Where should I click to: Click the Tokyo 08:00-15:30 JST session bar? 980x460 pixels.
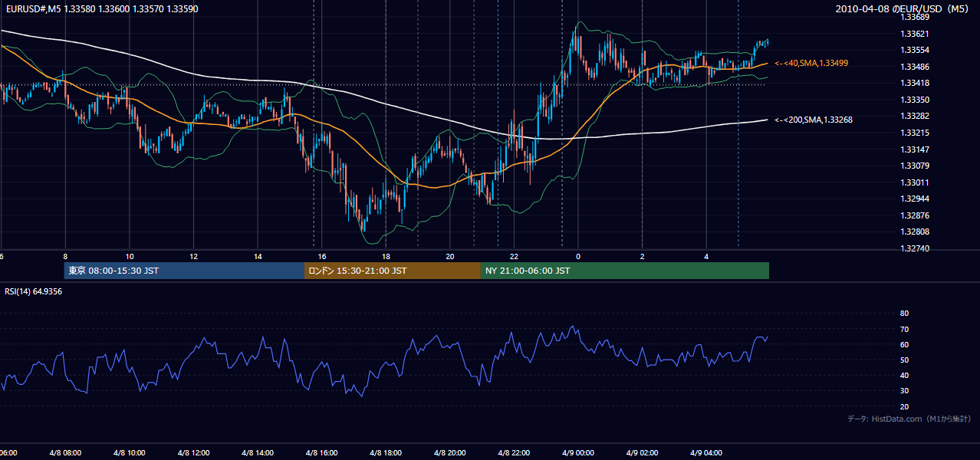click(x=184, y=271)
